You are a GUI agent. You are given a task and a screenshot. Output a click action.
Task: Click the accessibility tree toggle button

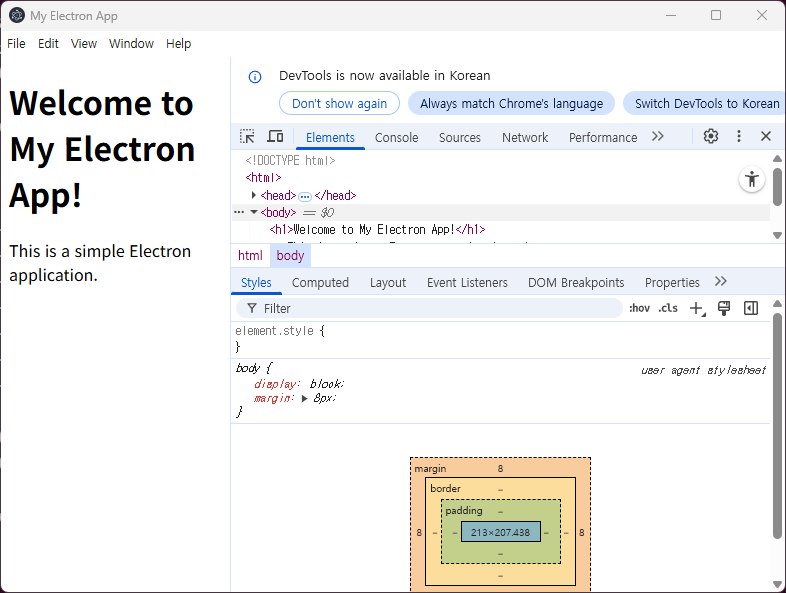click(752, 180)
